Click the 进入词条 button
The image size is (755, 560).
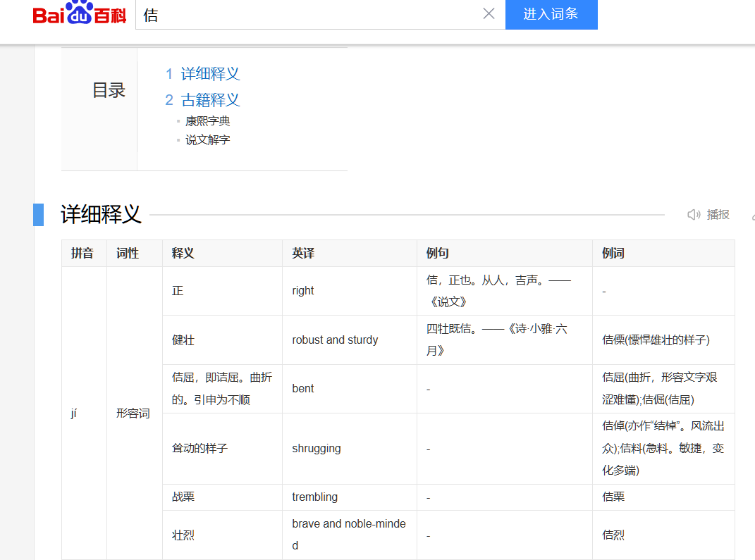coord(551,14)
